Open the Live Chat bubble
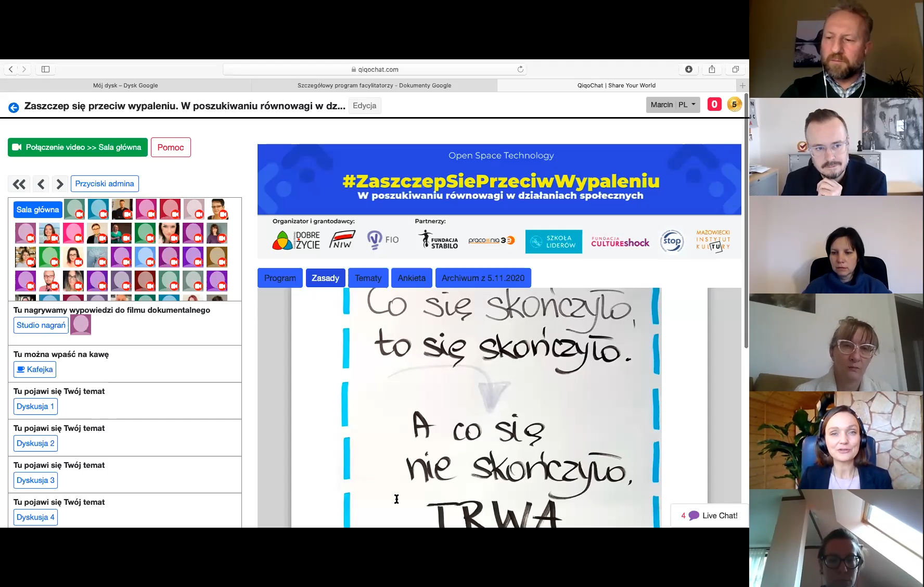The image size is (924, 587). [710, 516]
